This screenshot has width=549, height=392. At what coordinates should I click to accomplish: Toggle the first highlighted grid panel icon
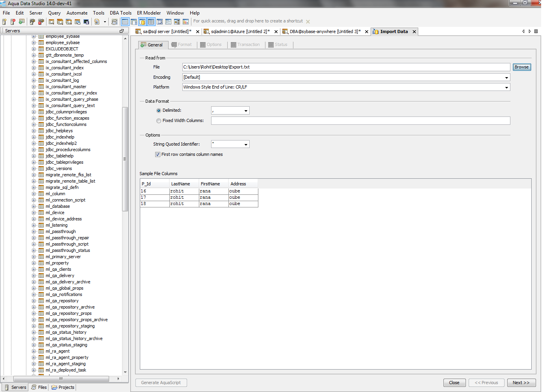[125, 22]
